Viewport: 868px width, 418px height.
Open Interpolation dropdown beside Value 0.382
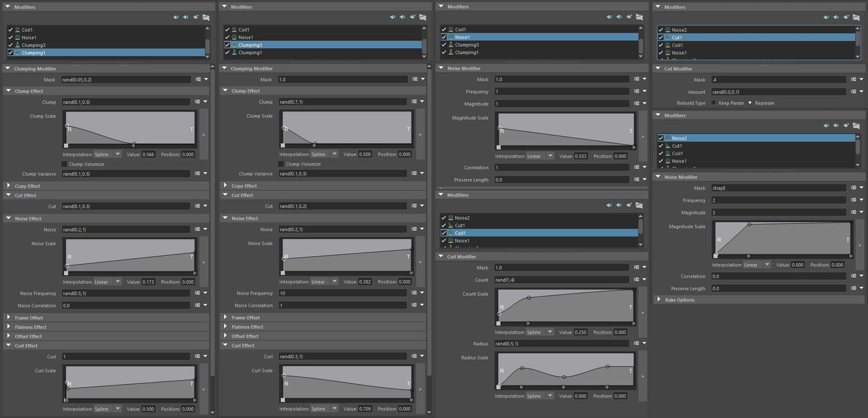coord(324,282)
